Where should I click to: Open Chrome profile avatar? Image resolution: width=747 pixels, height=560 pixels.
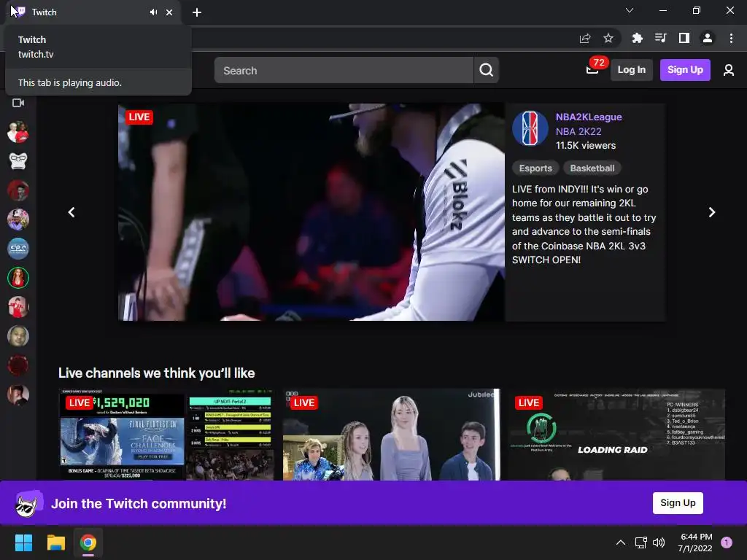[x=708, y=38]
